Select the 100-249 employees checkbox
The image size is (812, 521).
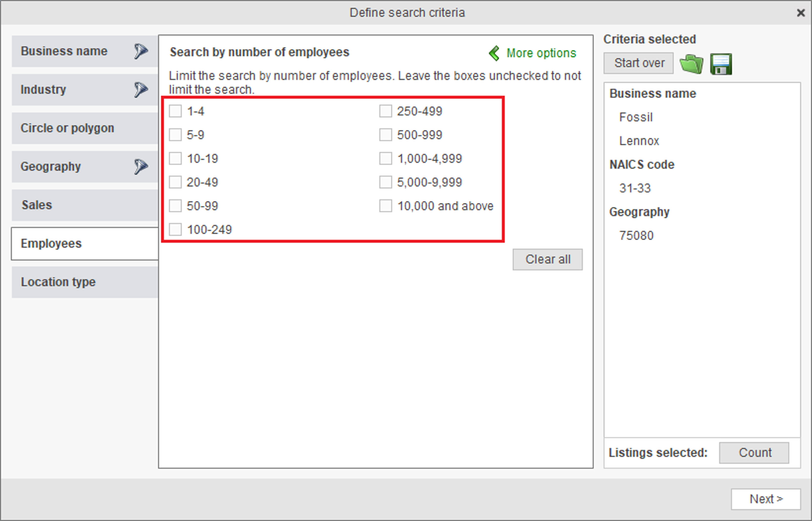(175, 229)
